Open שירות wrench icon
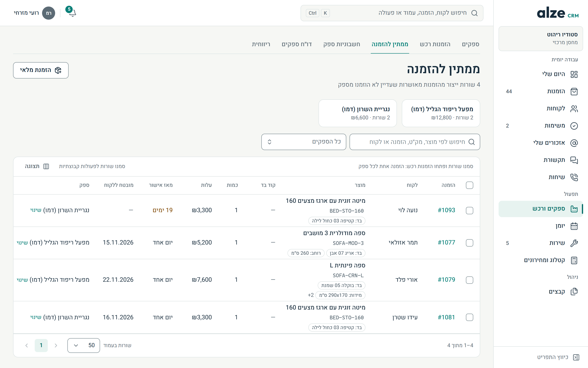The image size is (588, 368). click(574, 243)
